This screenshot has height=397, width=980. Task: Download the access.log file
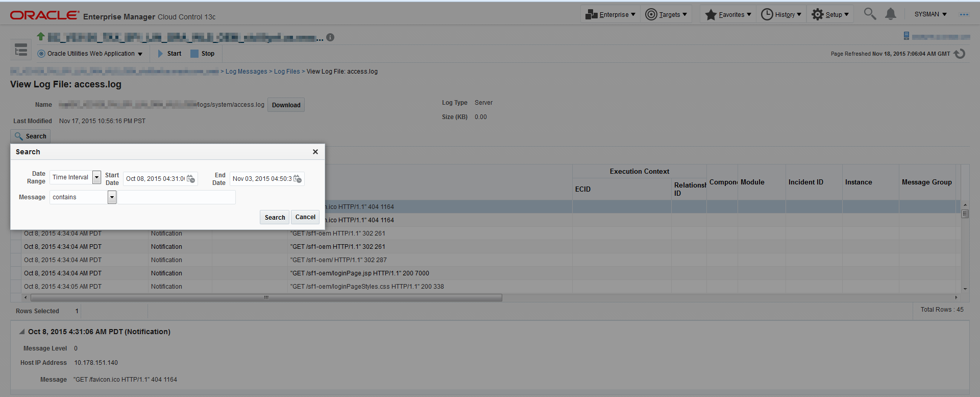click(286, 105)
